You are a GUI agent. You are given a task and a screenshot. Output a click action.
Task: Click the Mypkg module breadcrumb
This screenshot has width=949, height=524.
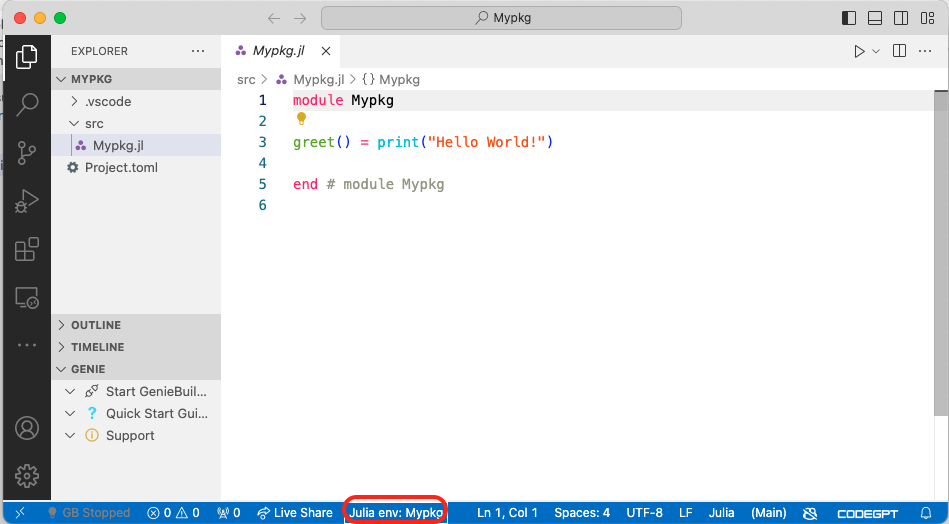[x=391, y=80]
